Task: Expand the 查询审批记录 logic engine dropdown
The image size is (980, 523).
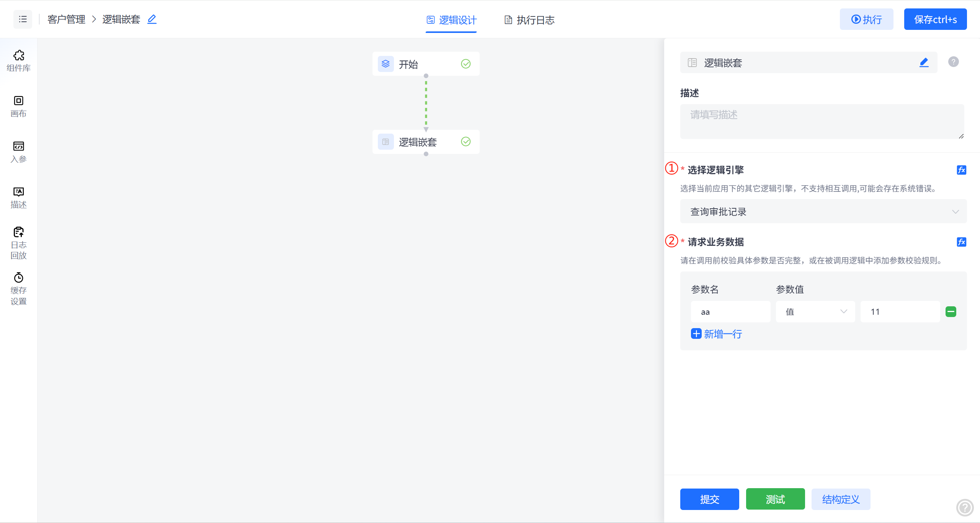Action: (823, 212)
